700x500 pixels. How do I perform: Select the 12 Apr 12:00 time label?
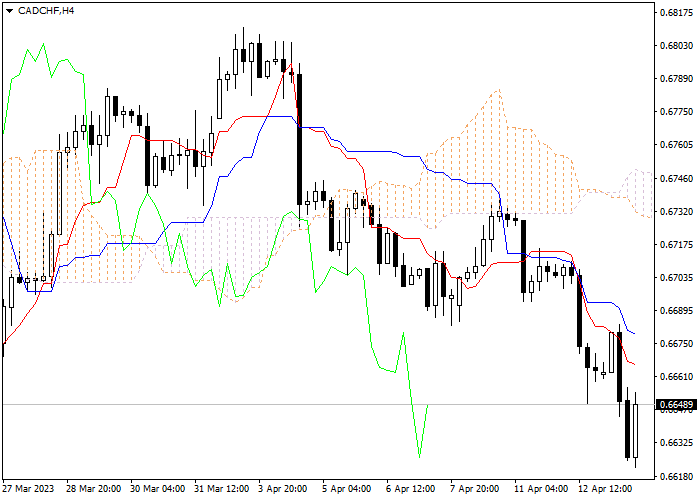tap(606, 489)
